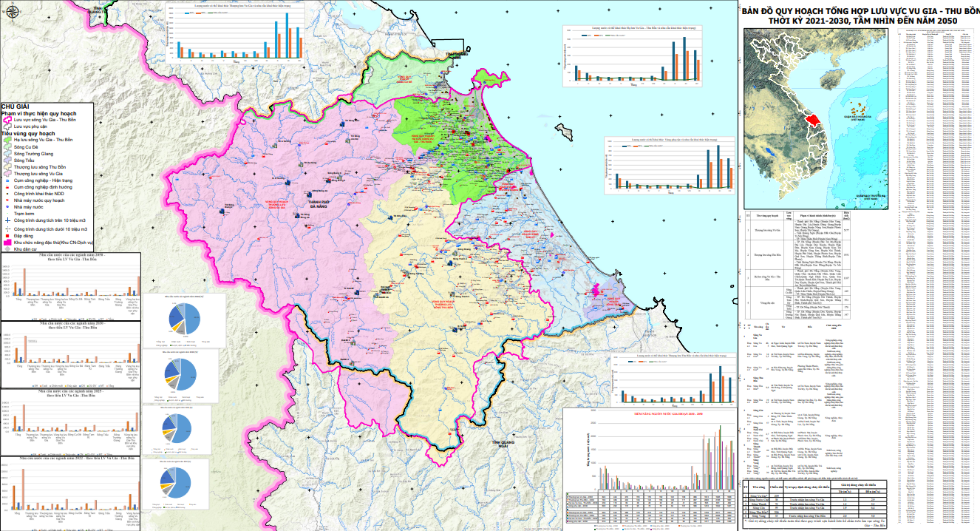Click the blue Nhà máy nước legend symbol
Screen dimensions: 980x531
coord(7,207)
